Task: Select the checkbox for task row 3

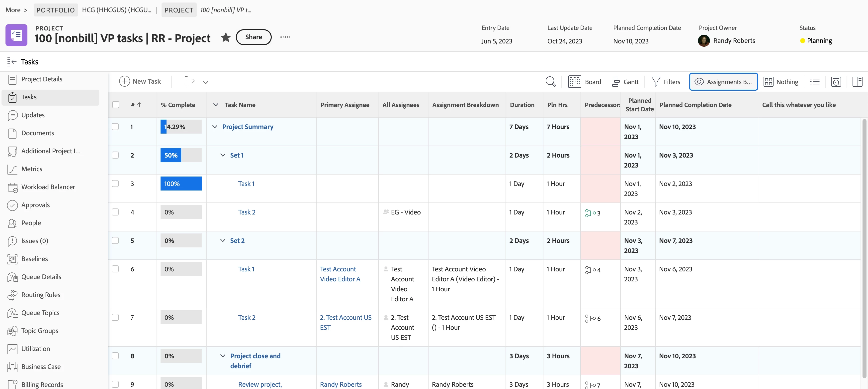Action: (115, 184)
